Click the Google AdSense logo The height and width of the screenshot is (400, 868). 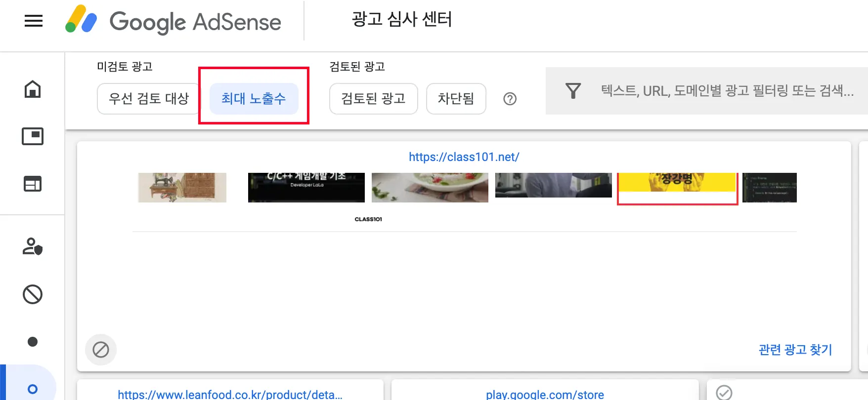[173, 21]
